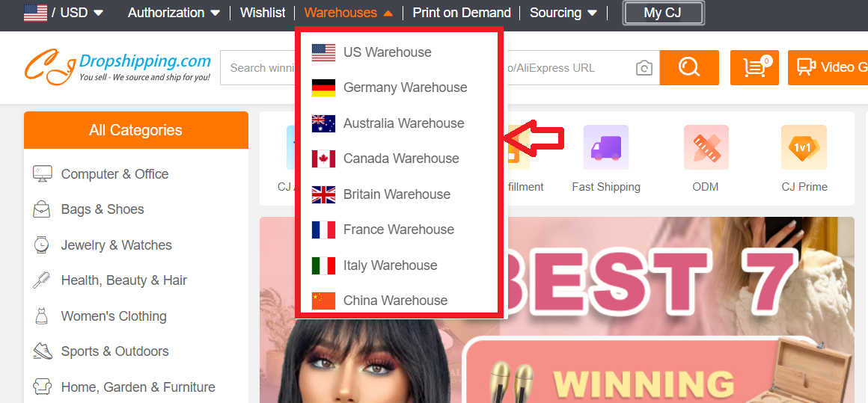
Task: Open the shopping cart icon
Action: 754,67
